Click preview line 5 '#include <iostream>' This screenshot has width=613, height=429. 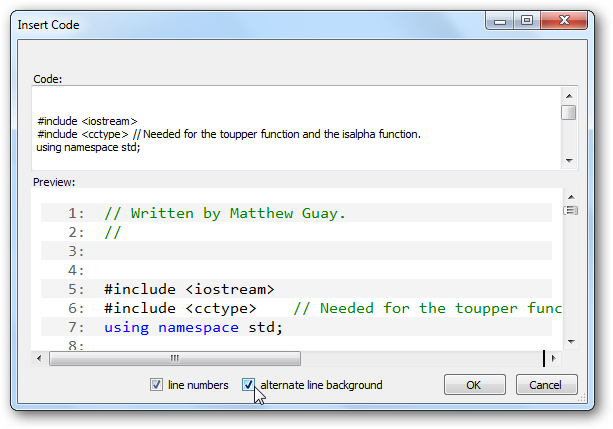tap(189, 289)
